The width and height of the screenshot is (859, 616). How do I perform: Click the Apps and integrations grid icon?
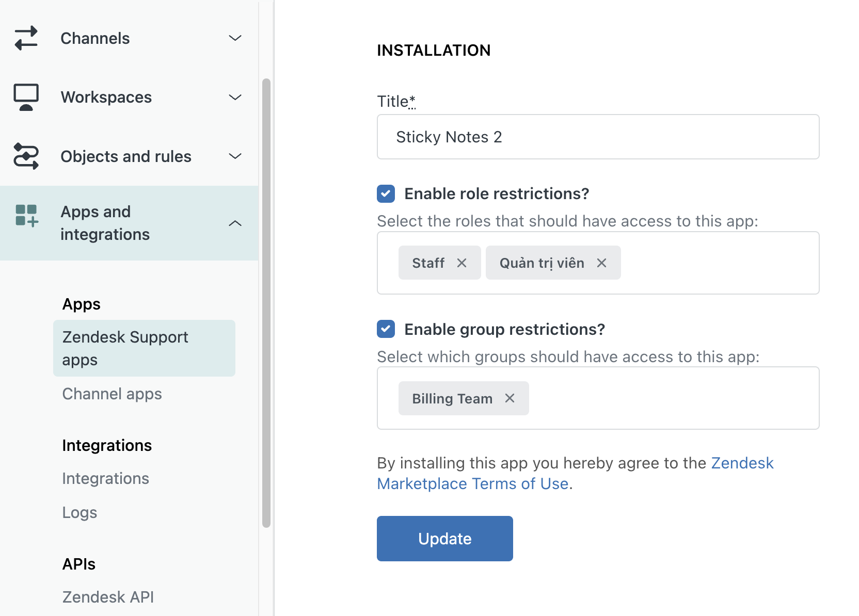coord(26,216)
